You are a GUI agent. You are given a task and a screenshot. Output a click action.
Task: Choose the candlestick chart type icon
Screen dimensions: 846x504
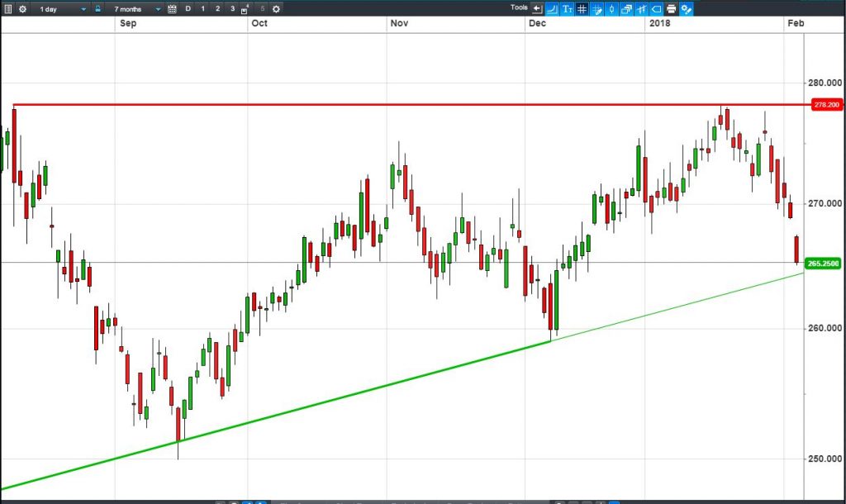point(611,8)
